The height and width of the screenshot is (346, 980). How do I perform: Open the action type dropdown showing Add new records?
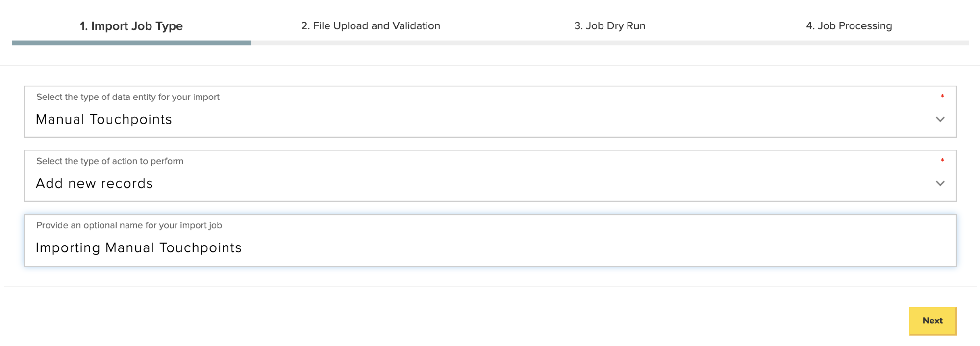point(490,176)
